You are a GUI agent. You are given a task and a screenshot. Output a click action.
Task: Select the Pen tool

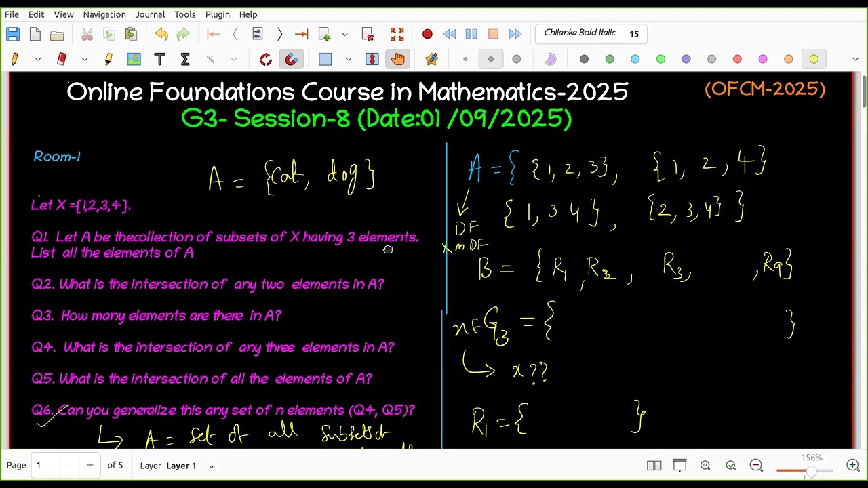(x=15, y=60)
